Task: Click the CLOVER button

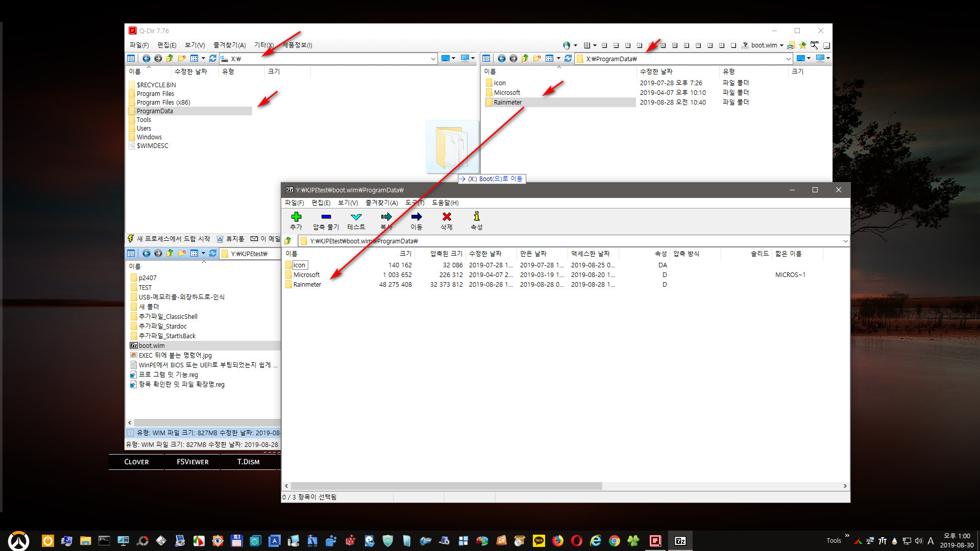Action: click(136, 462)
